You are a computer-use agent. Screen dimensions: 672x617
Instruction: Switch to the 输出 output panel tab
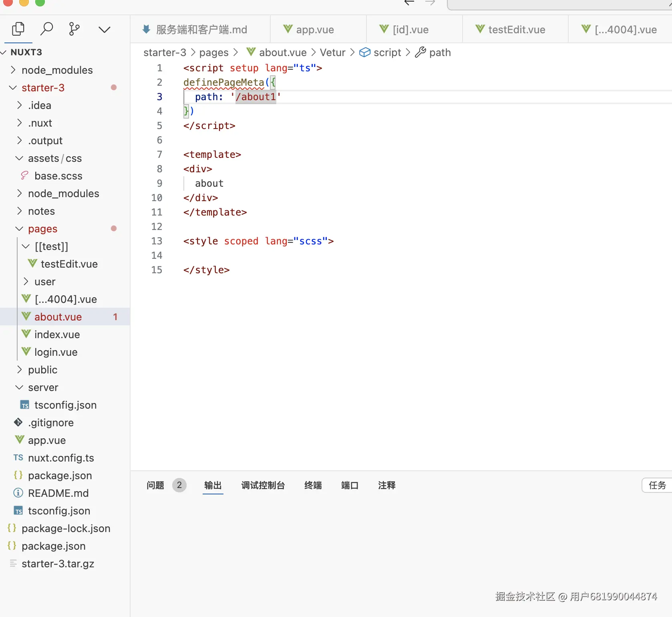point(213,485)
